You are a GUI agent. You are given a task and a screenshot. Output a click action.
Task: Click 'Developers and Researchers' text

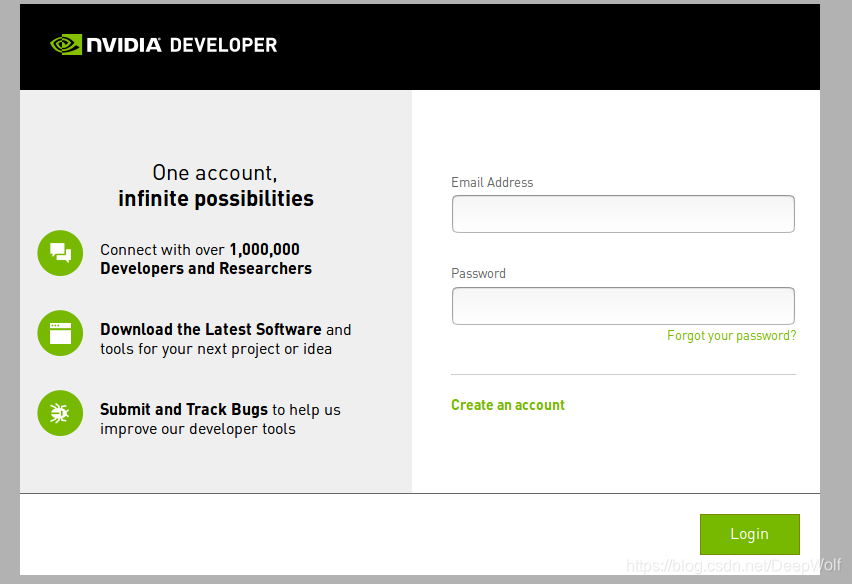point(206,268)
